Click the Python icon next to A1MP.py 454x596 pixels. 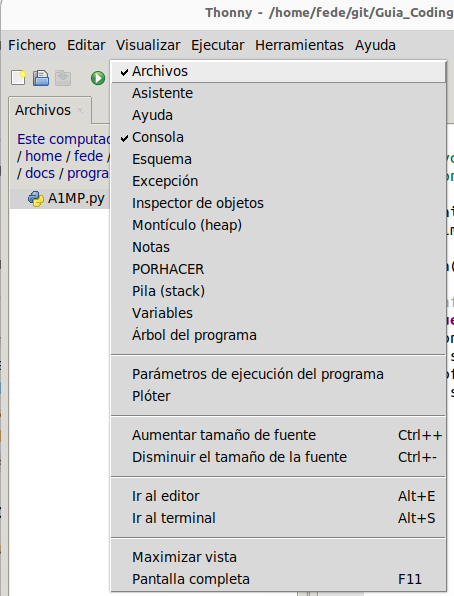tap(36, 199)
